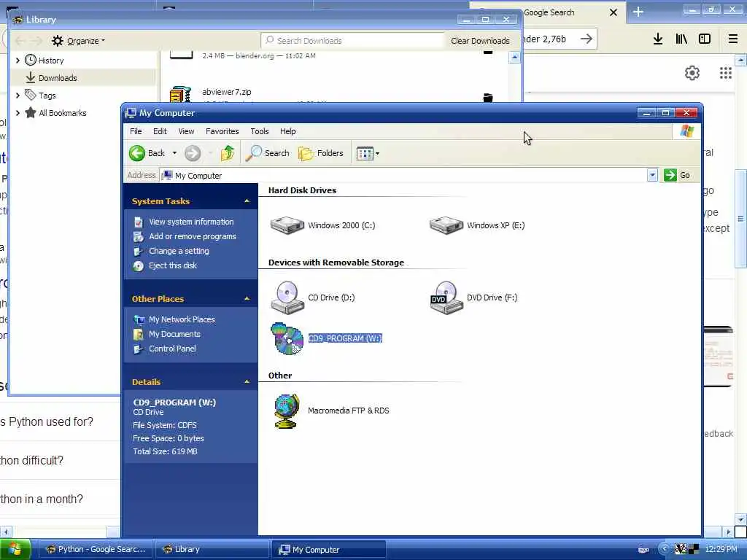Collapse the System Tasks section
747x560 pixels.
click(247, 201)
